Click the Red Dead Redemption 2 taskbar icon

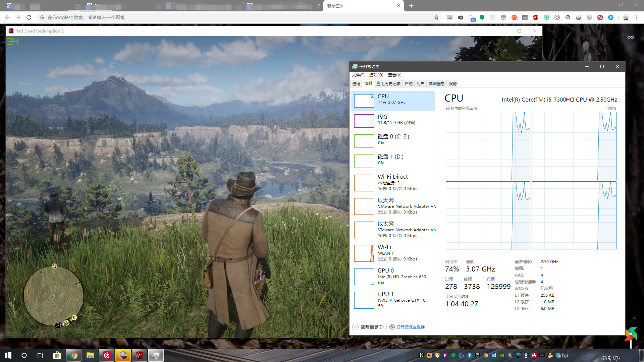click(x=139, y=355)
